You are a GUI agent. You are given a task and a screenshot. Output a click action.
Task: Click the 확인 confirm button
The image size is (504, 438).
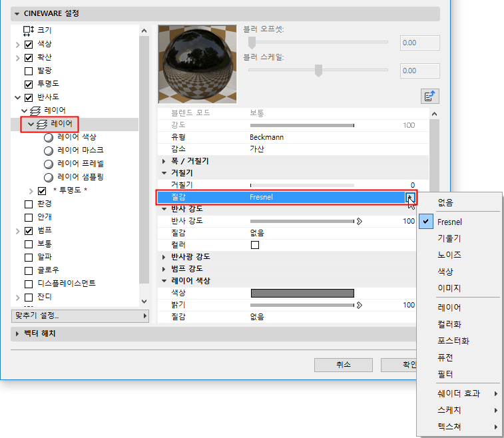(x=399, y=365)
